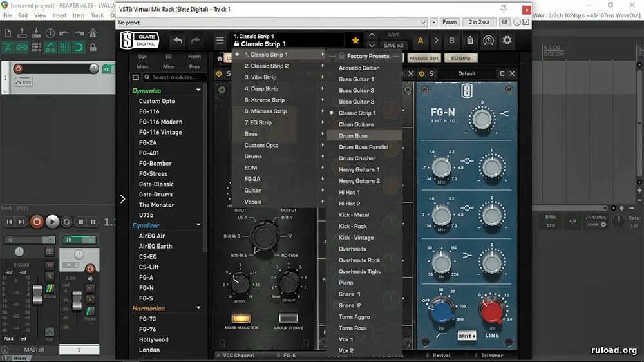Click the Route button on master
This screenshot has width=644, height=362.
coord(50,290)
